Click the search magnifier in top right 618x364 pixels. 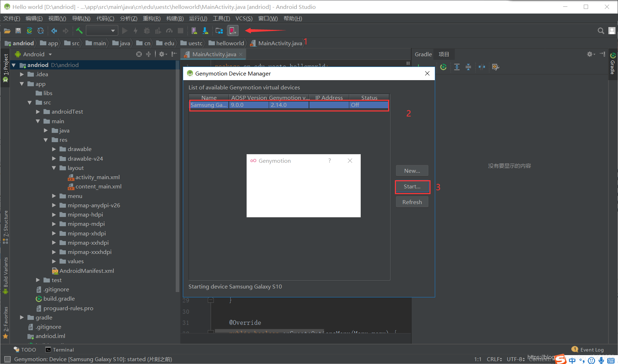tap(601, 31)
